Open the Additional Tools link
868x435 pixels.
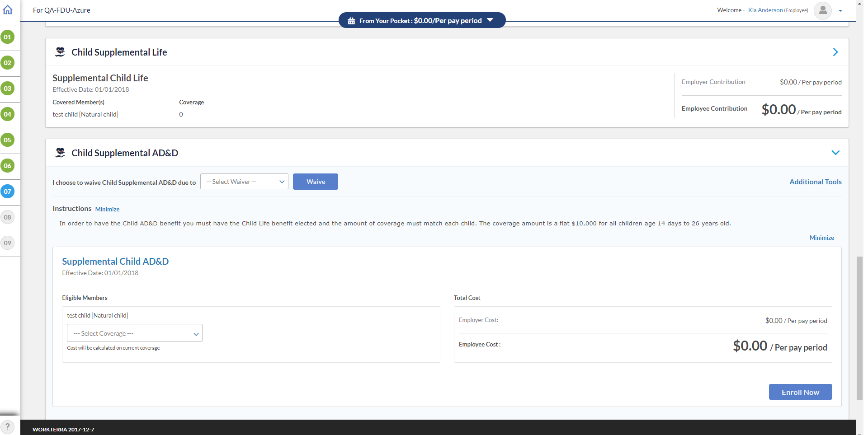[815, 182]
